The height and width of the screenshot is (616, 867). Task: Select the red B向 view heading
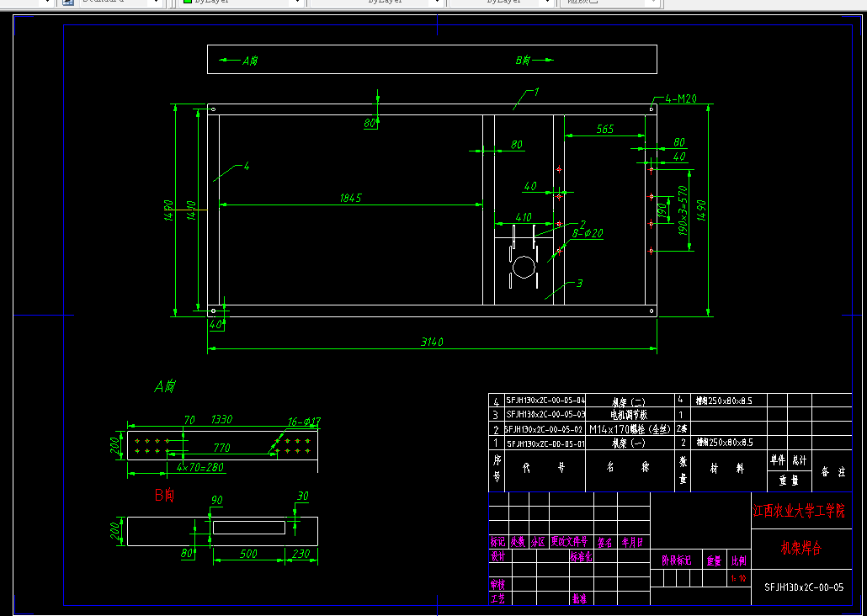coord(164,495)
